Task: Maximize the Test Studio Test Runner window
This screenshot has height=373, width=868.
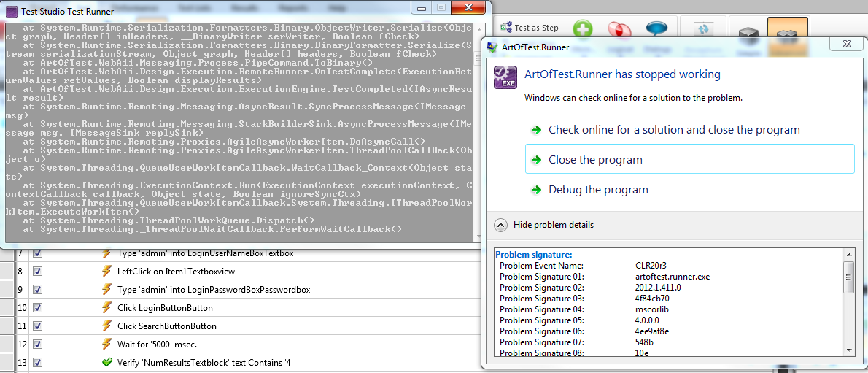Action: (441, 7)
